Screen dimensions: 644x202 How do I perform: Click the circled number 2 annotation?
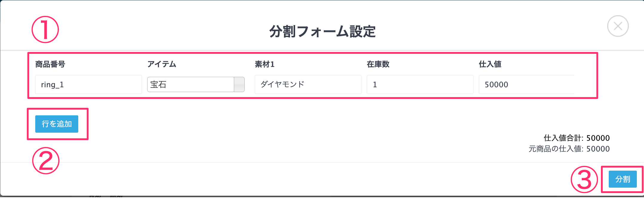coord(46,161)
